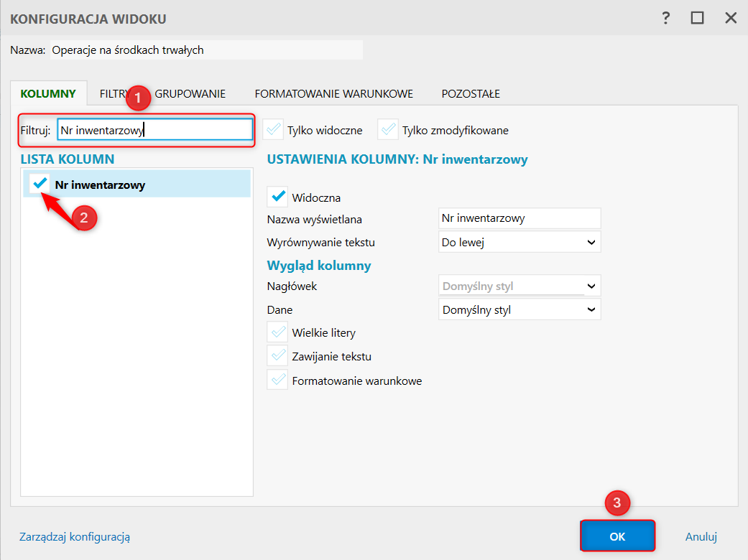Go to the Pozostałe tab
This screenshot has height=560, width=748.
pyautogui.click(x=471, y=93)
